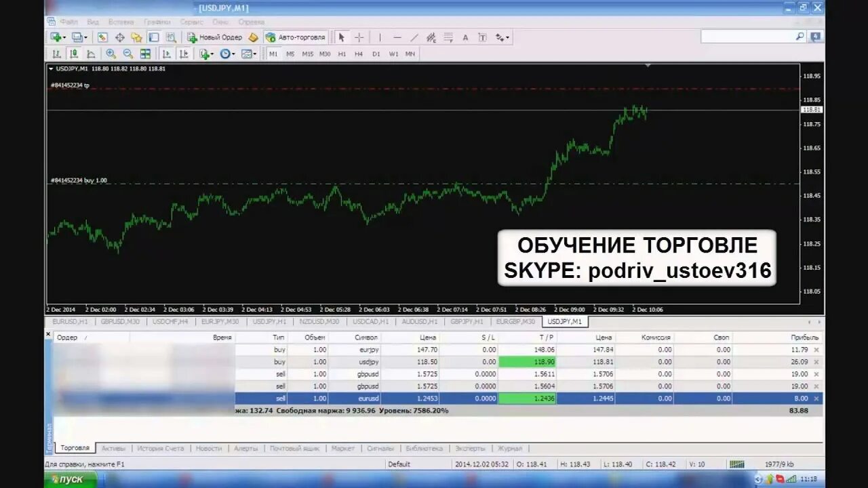Open the Сервис menu
Screen dimensions: 868x488
pos(192,22)
